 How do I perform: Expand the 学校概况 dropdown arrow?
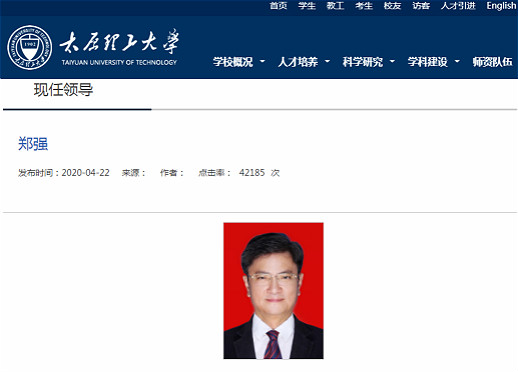click(x=262, y=61)
